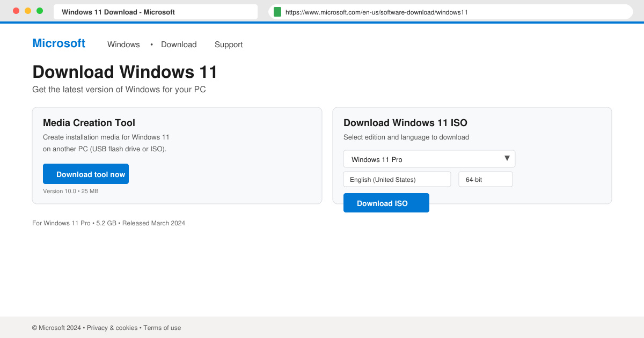Click the Download Windows 11 ISO heading
This screenshot has width=644, height=338.
pyautogui.click(x=405, y=123)
